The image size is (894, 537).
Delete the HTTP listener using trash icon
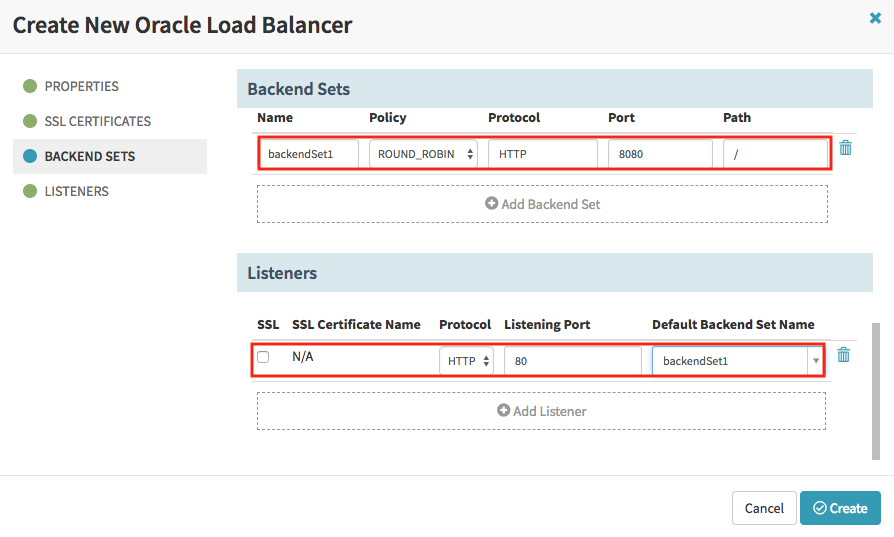point(843,355)
